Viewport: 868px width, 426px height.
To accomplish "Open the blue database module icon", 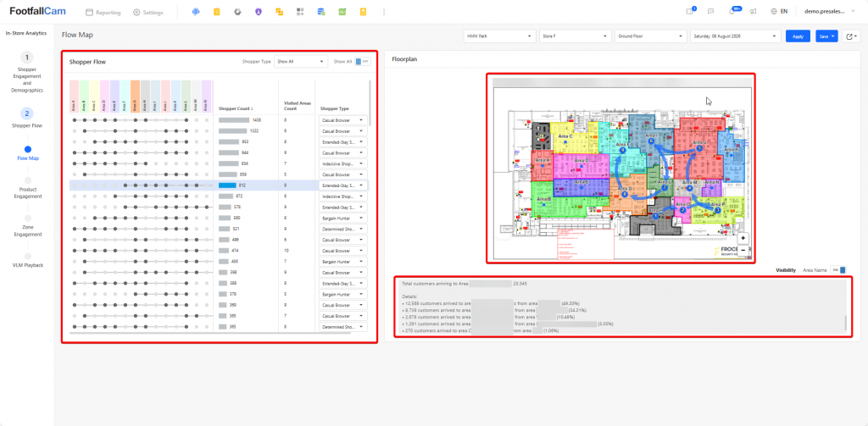I will coord(321,12).
